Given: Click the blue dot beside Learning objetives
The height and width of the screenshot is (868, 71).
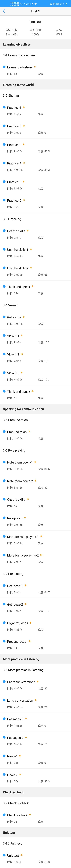Looking at the screenshot, I should coord(4,67).
